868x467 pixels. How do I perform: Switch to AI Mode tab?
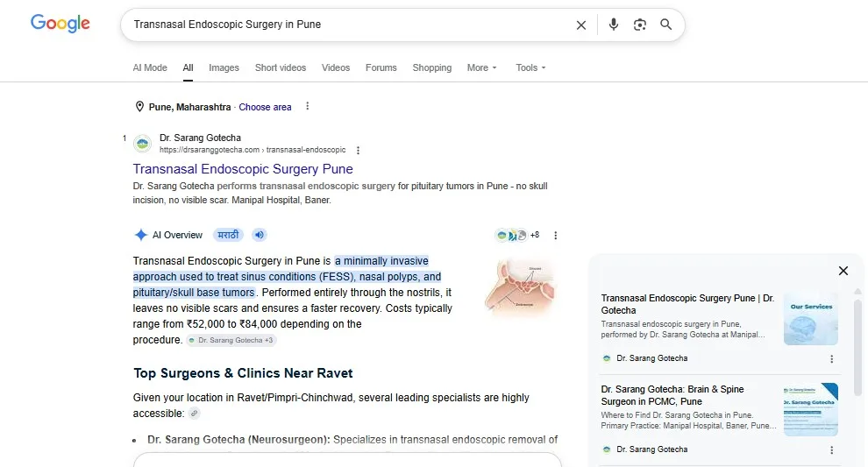point(149,67)
